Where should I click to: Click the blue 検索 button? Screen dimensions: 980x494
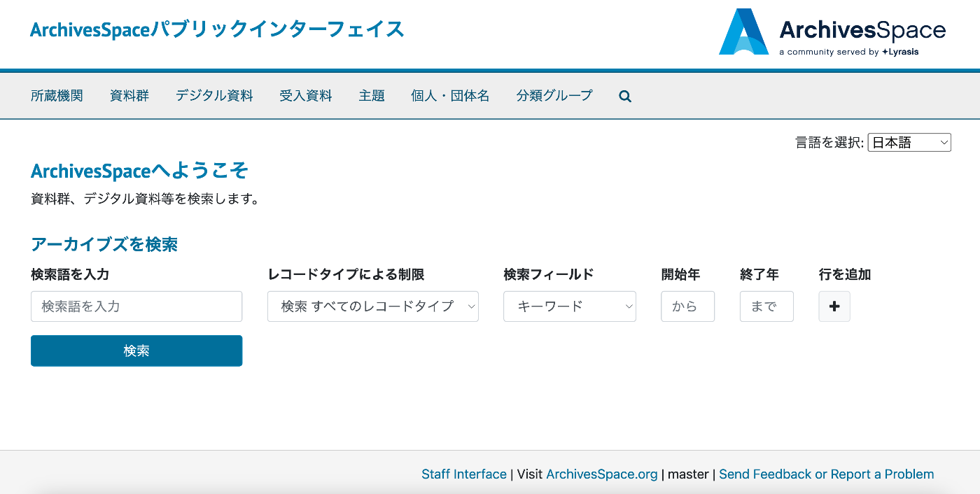point(136,351)
